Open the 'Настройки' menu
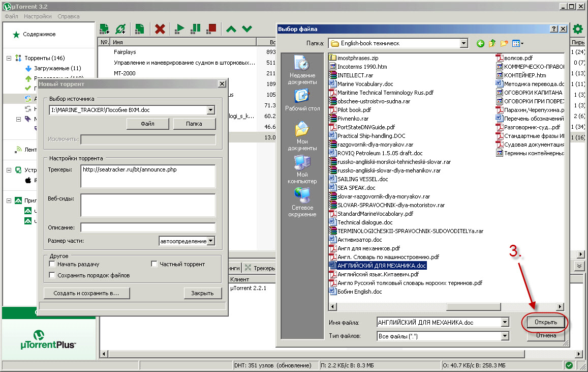This screenshot has height=372, width=588. pos(38,16)
